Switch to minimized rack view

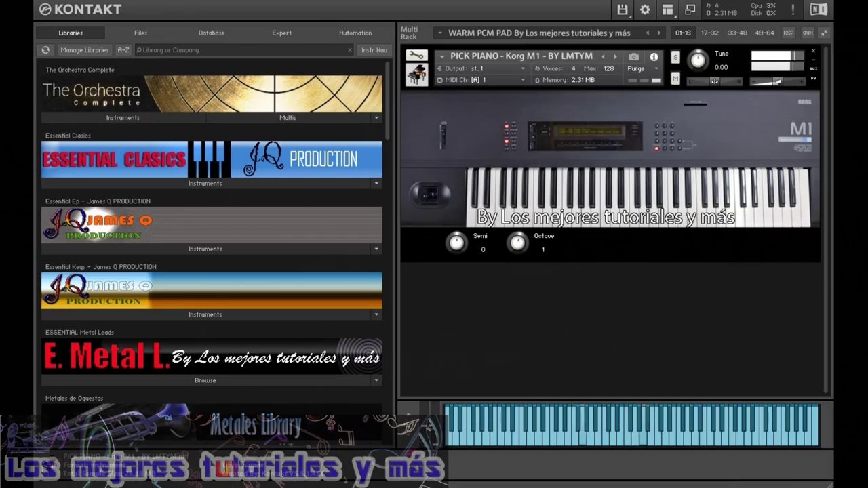[690, 9]
